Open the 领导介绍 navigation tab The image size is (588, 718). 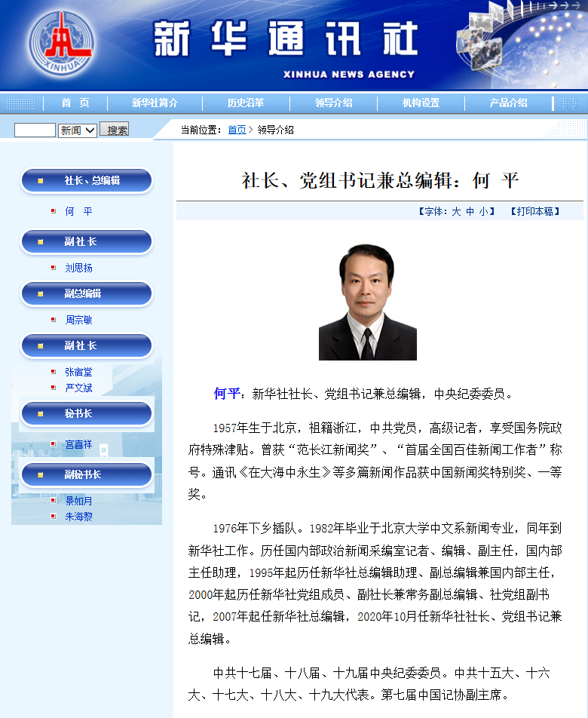pyautogui.click(x=334, y=103)
